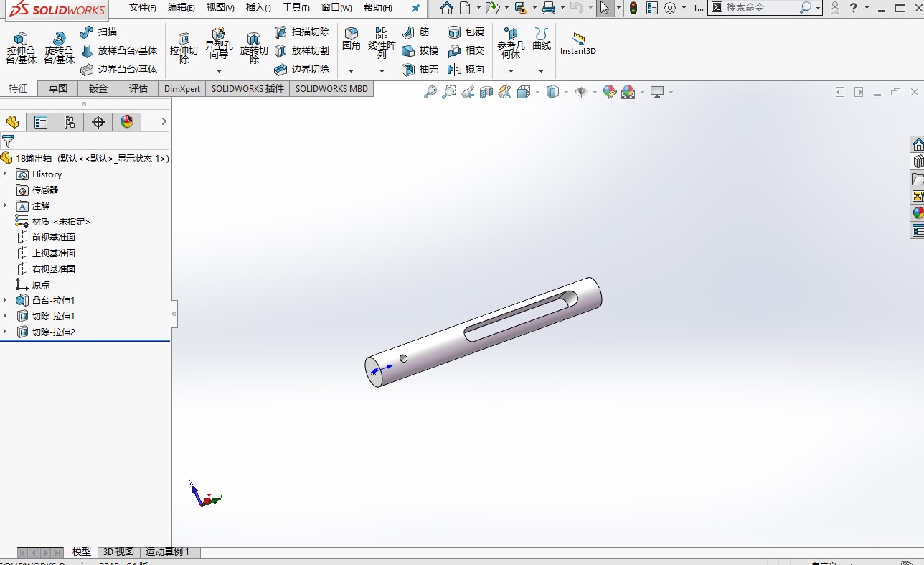Viewport: 924px width, 565px height.
Task: Activate the 边界凸台/基体 boundary boss tool
Action: pos(118,69)
